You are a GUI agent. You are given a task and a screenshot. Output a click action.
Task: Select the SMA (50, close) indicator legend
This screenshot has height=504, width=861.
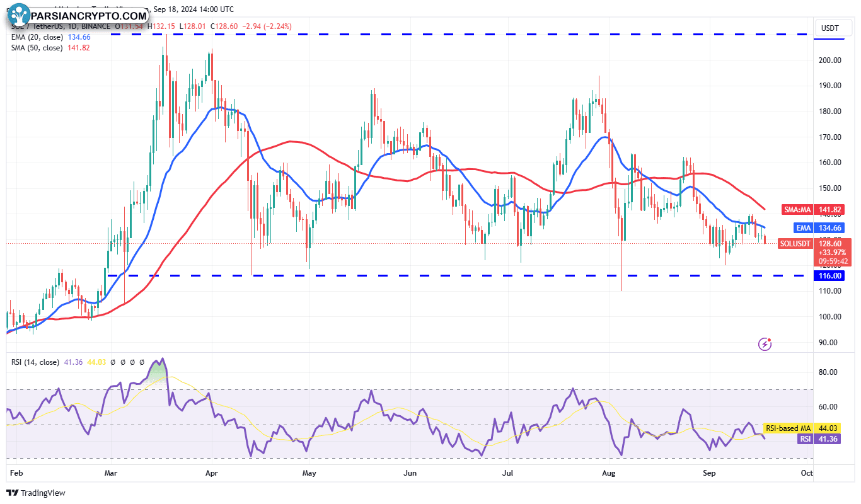(36, 47)
